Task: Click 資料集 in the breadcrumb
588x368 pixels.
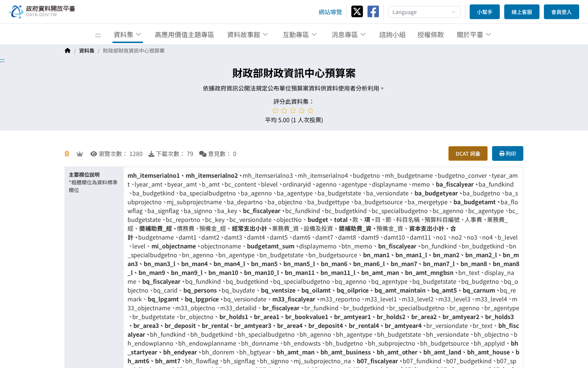Action: [x=87, y=51]
